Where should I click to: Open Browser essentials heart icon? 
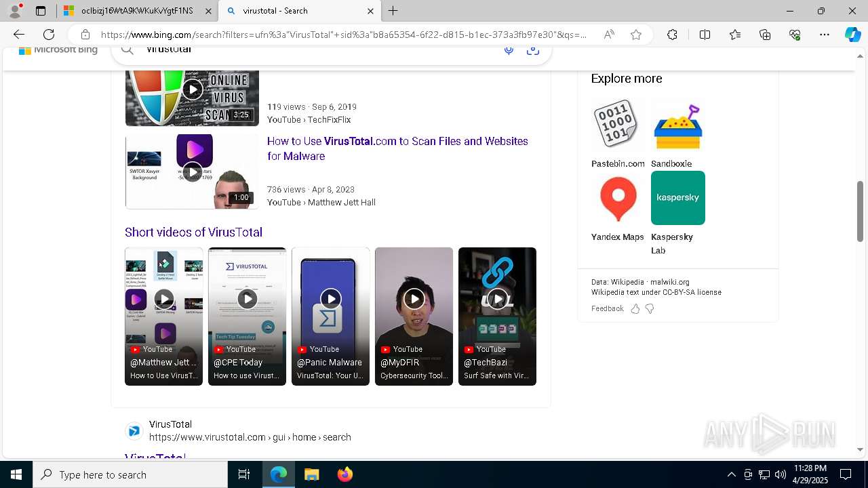pyautogui.click(x=795, y=35)
